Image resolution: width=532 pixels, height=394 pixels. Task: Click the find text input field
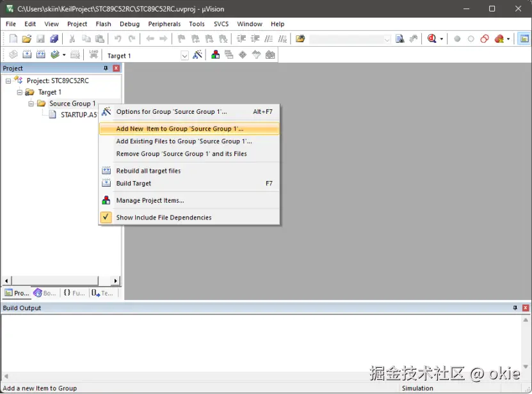(x=346, y=39)
